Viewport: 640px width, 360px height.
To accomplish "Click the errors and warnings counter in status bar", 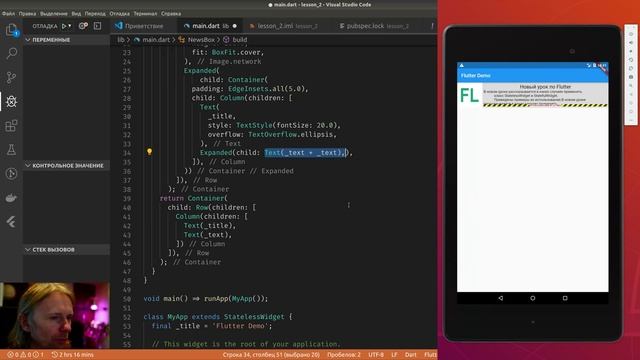I will (x=25, y=355).
